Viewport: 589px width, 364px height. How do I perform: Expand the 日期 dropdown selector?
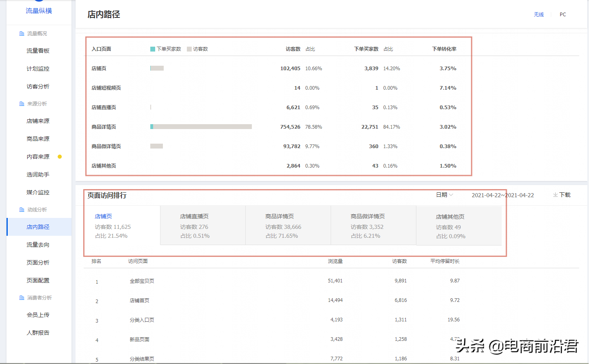444,195
